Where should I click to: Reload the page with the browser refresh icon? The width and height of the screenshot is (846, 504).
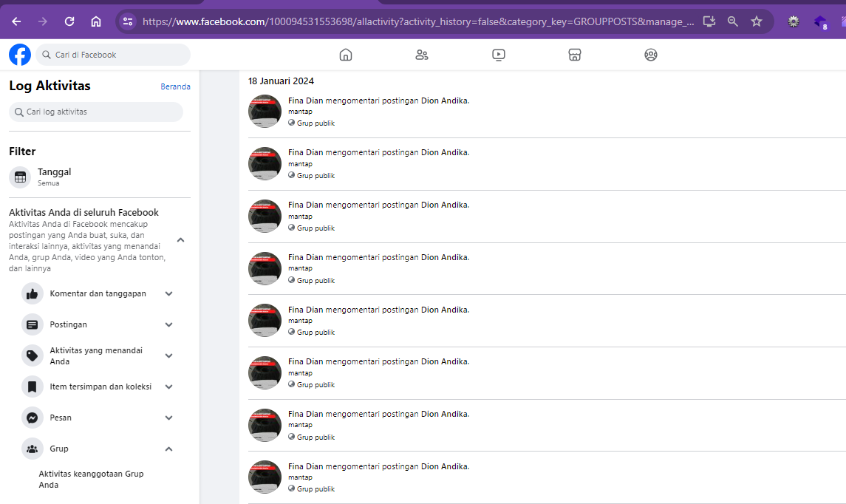(x=69, y=21)
